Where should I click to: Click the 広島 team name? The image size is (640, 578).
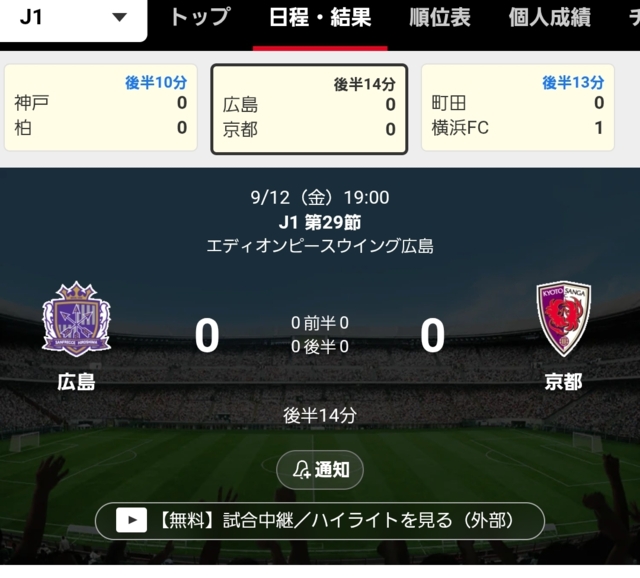tap(76, 382)
